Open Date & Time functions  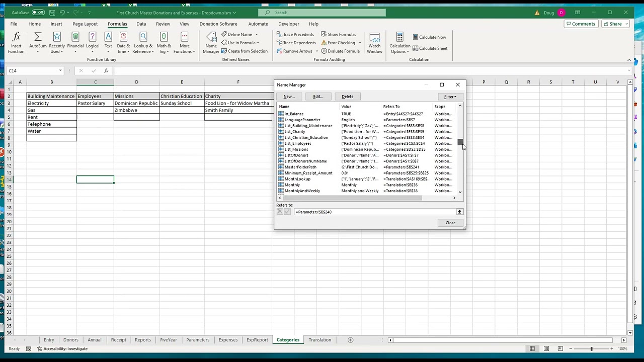(x=123, y=42)
